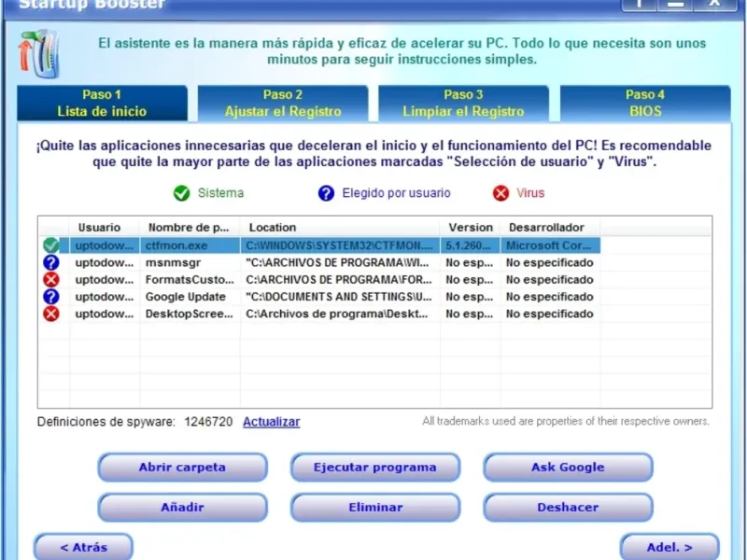Click the Añadir button
747x560 pixels.
tap(182, 507)
